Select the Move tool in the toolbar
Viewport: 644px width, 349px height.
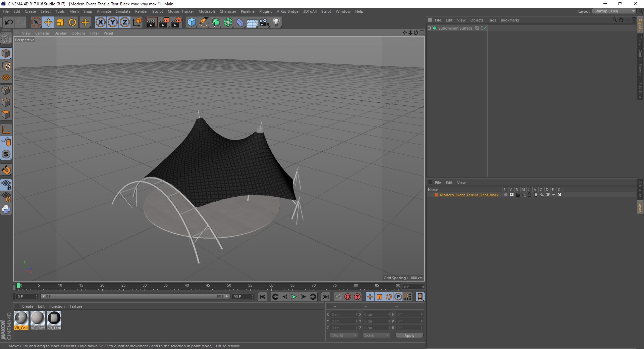[48, 22]
